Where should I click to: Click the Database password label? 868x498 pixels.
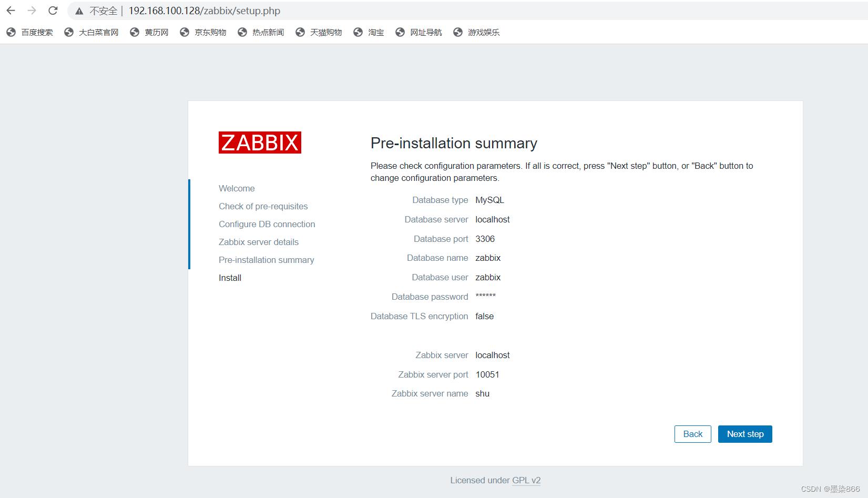coord(430,297)
